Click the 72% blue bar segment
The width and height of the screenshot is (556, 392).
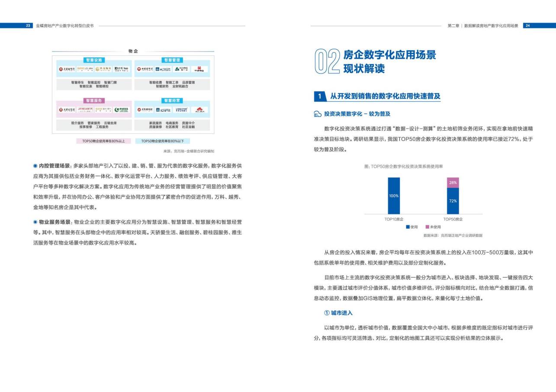pos(453,201)
